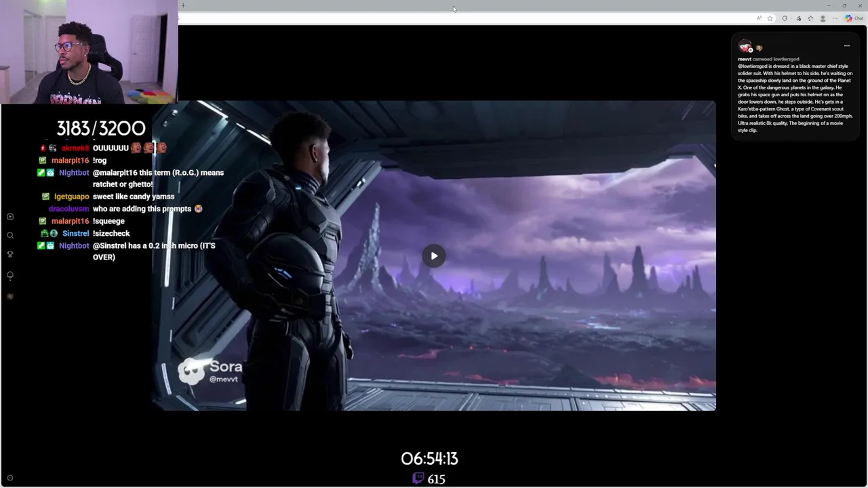Click the Twitch logo by the viewer count
Screen dimensions: 868x488
click(418, 479)
